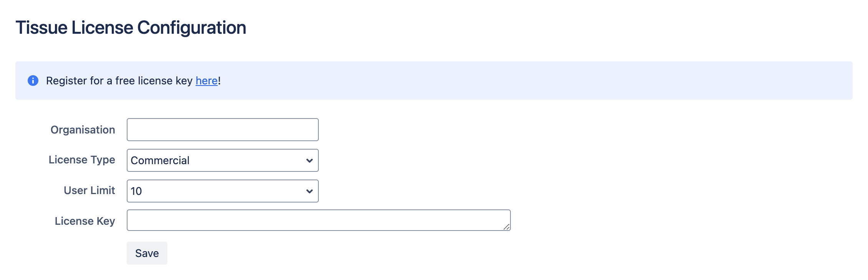The width and height of the screenshot is (868, 280).
Task: Click the blue info icon in the banner
Action: tap(34, 81)
